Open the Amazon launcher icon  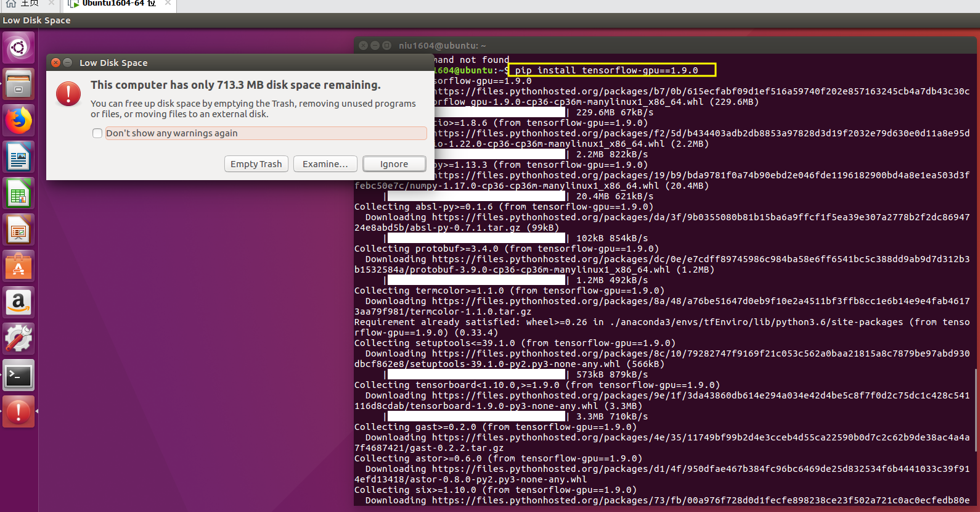(18, 302)
